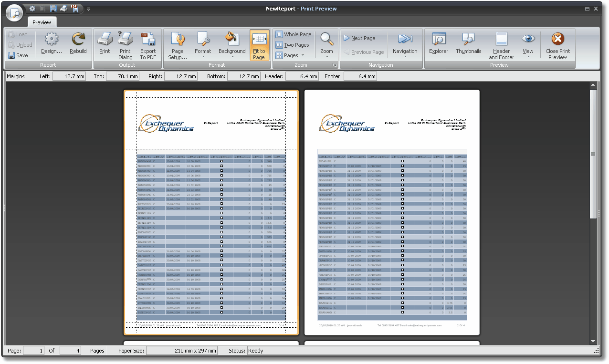609x364 pixels.
Task: Click the vertical scrollbar down arrow
Action: [x=593, y=341]
